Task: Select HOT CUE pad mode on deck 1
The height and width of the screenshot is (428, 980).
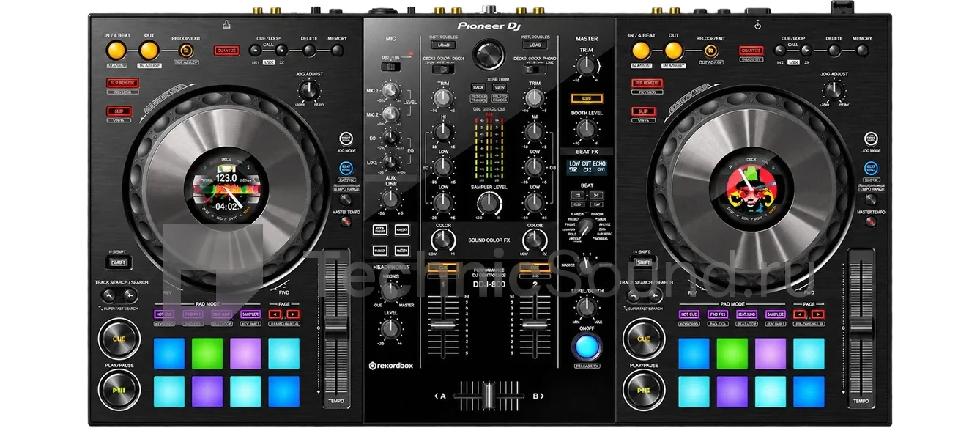Action: 163,314
